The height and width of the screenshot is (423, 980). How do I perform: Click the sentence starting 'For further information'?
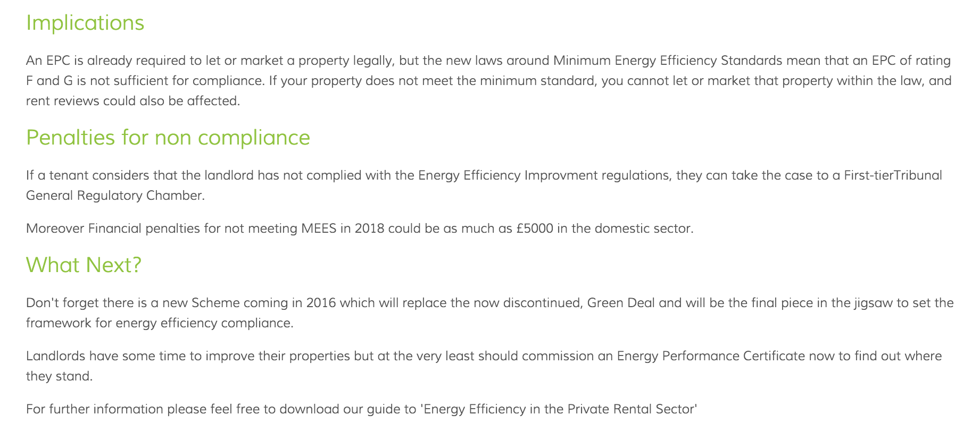[362, 409]
